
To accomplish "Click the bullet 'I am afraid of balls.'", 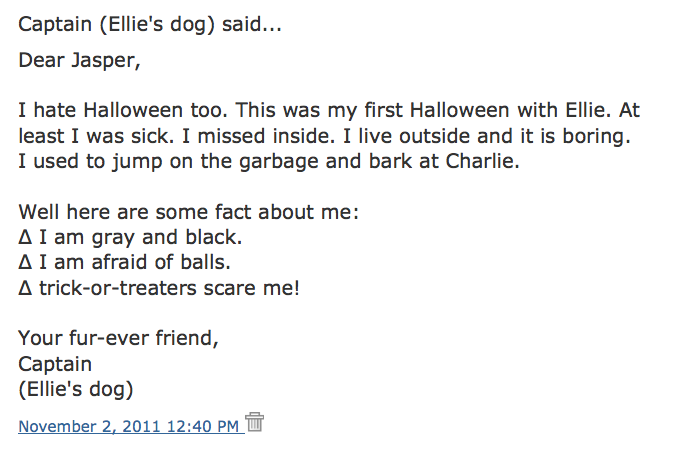I will [135, 262].
